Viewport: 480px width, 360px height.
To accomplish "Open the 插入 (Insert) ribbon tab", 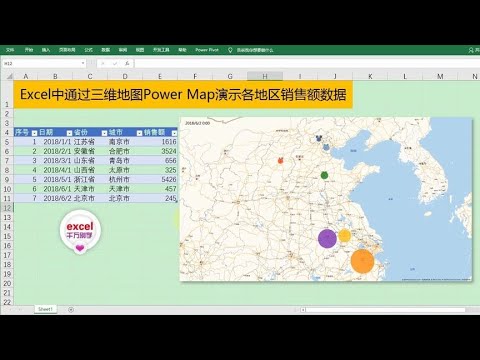I will (46, 50).
